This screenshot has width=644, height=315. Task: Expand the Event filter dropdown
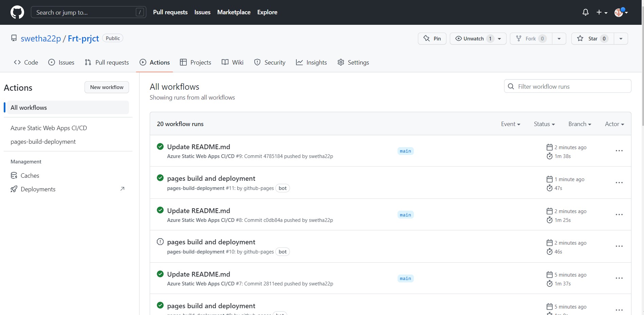tap(510, 124)
